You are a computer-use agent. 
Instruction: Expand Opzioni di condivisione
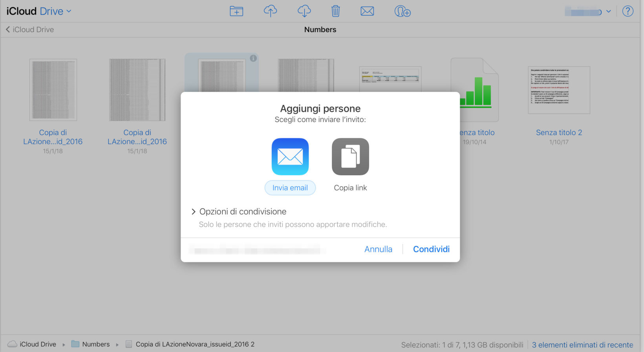pyautogui.click(x=239, y=211)
